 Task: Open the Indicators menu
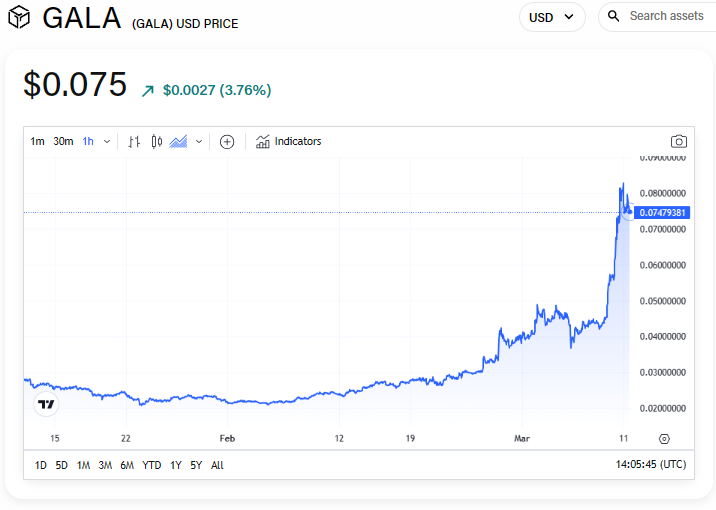click(289, 142)
